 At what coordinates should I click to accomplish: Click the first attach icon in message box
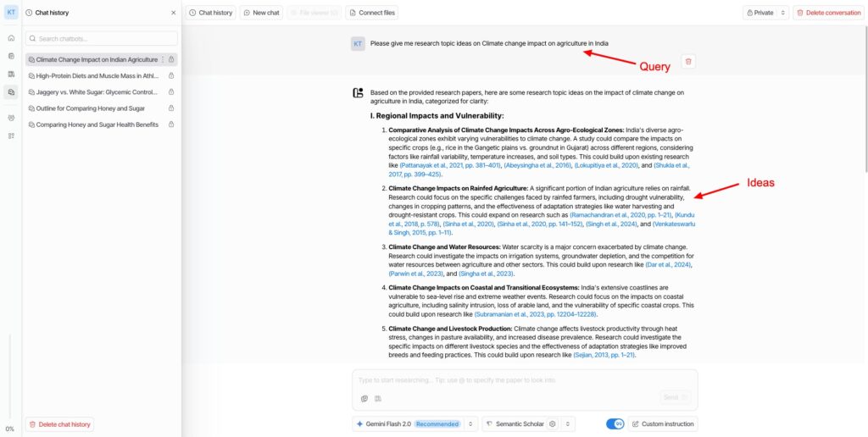[x=364, y=398]
